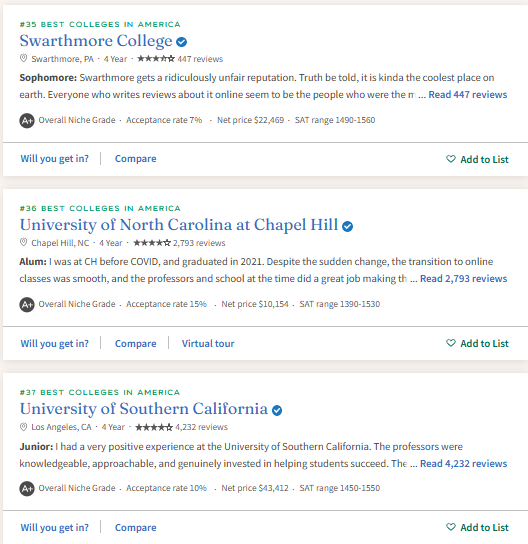Click verified checkmark beside UNC Chapel Hill
Screen dimensions: 528x544
coord(347,226)
